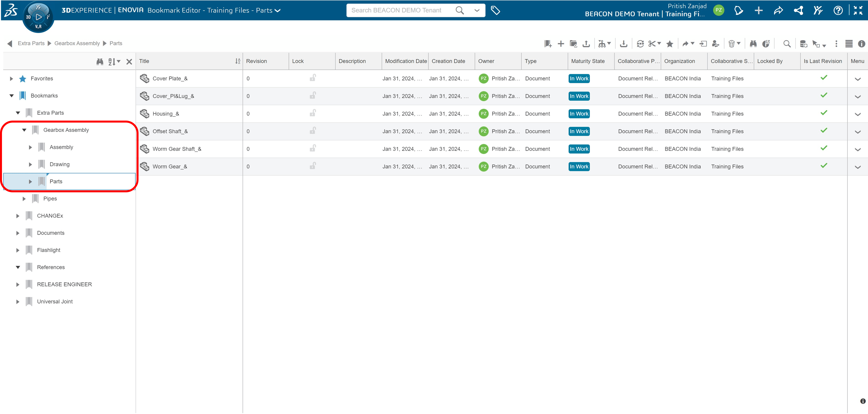Expand the Favorites tree node
The image size is (868, 414).
pyautogui.click(x=11, y=79)
